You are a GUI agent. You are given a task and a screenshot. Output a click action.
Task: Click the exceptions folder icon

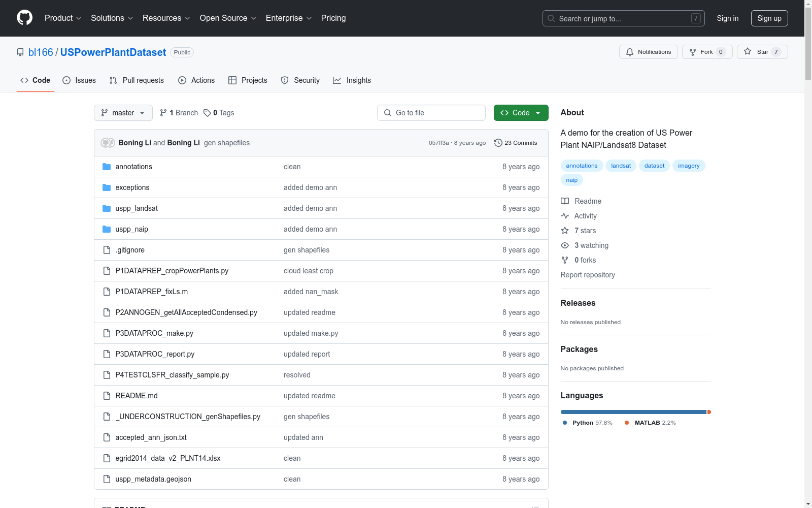click(107, 187)
